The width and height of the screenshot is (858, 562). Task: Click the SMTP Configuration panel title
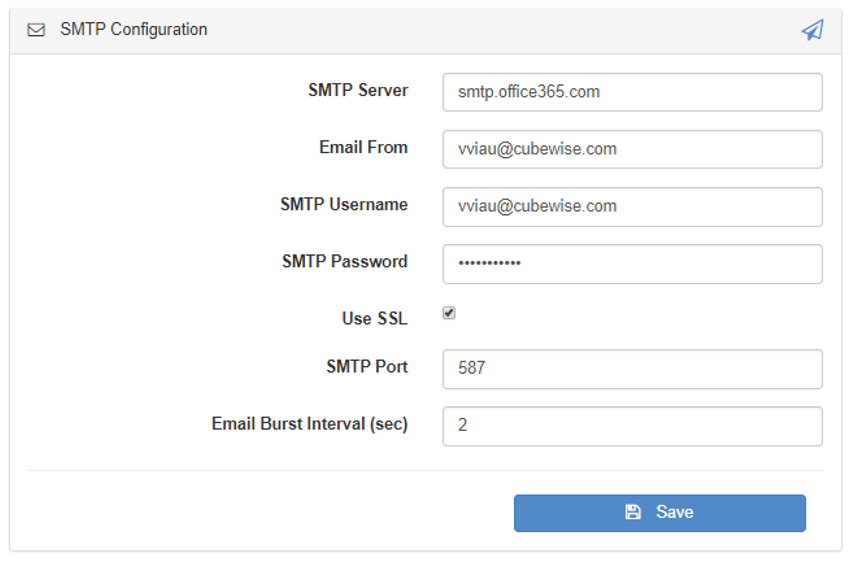(133, 29)
